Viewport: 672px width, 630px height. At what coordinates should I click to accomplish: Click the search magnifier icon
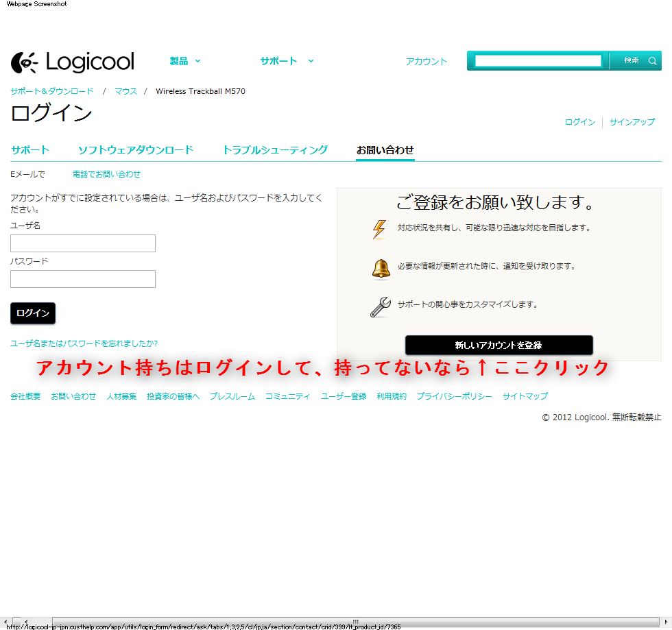click(652, 61)
